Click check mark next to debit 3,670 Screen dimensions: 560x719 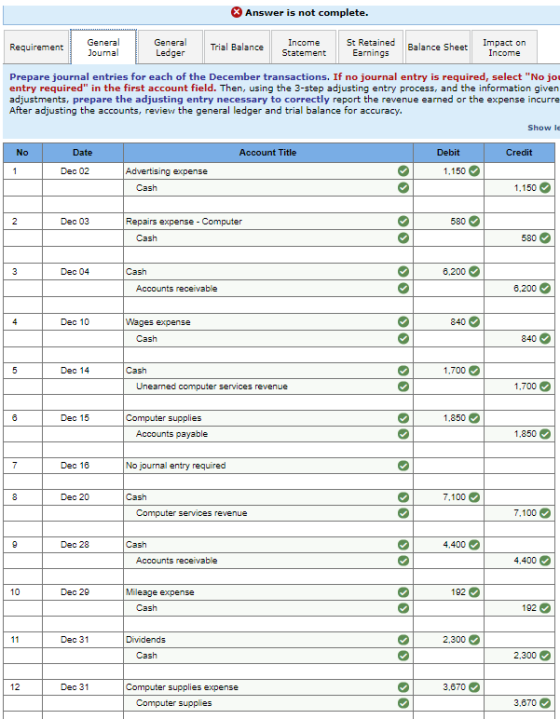point(474,687)
